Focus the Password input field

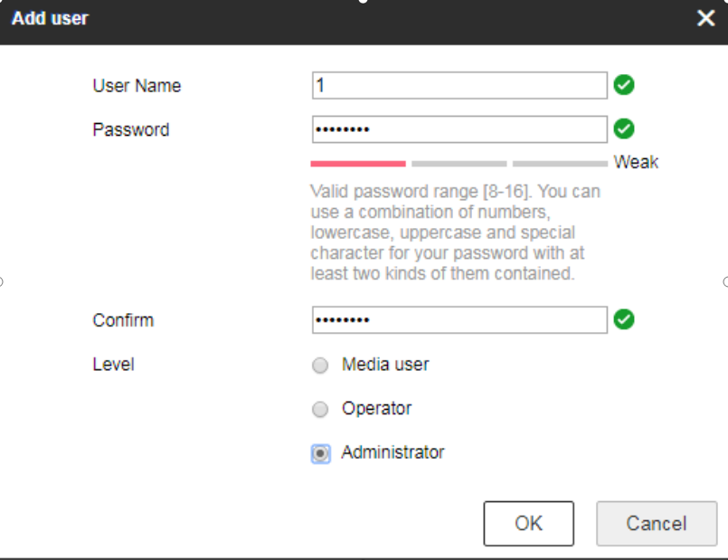point(459,129)
